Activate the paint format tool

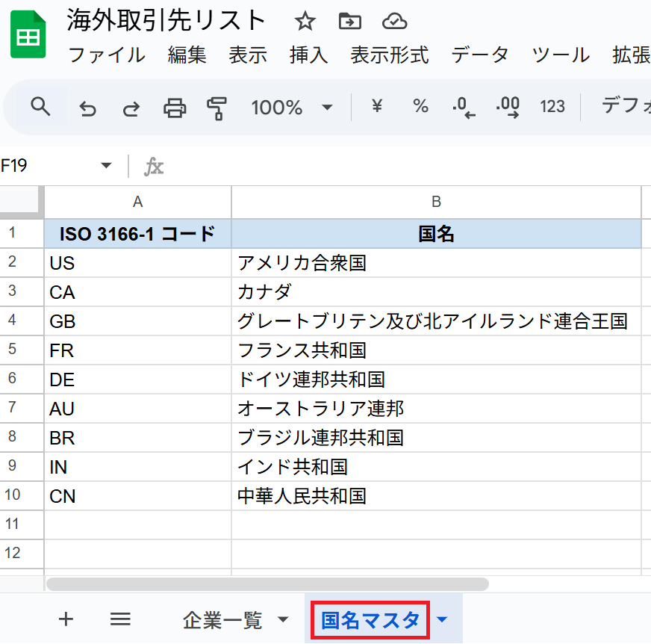click(217, 108)
